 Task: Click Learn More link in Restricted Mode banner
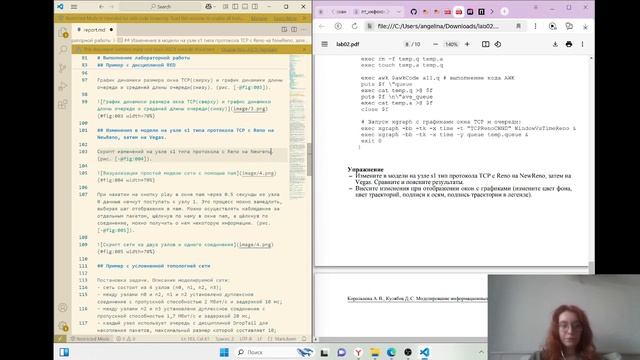pos(284,18)
